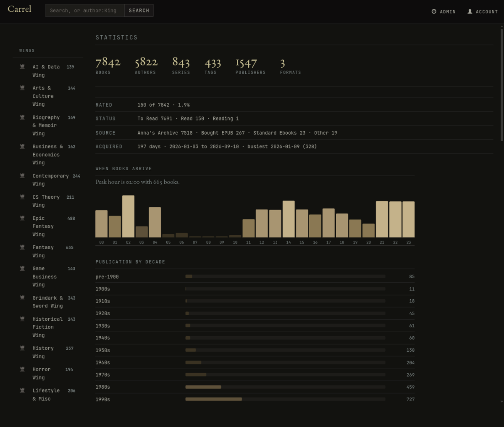The width and height of the screenshot is (504, 427).
Task: Open Epic Fantasy Wing link
Action: [x=43, y=226]
